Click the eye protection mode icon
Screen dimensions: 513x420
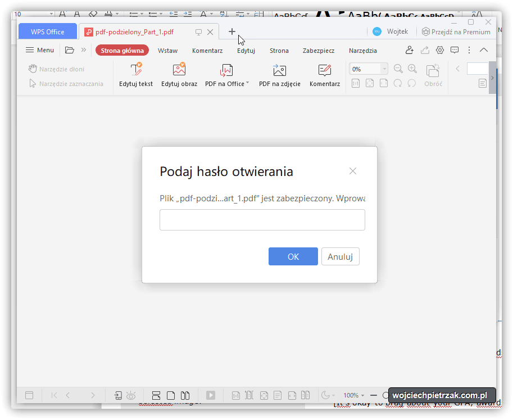point(131,395)
